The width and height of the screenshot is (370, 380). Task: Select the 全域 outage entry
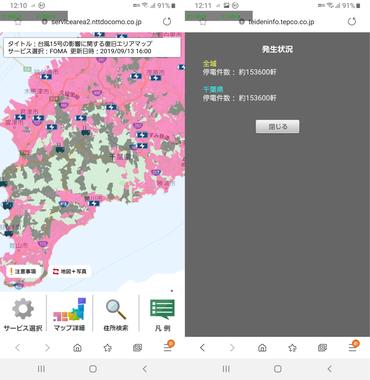pyautogui.click(x=239, y=68)
